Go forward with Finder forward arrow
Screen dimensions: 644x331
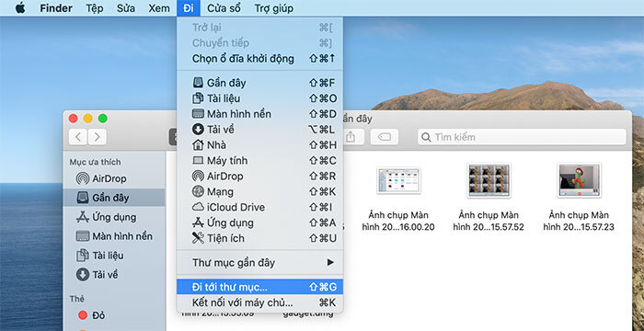[x=97, y=137]
